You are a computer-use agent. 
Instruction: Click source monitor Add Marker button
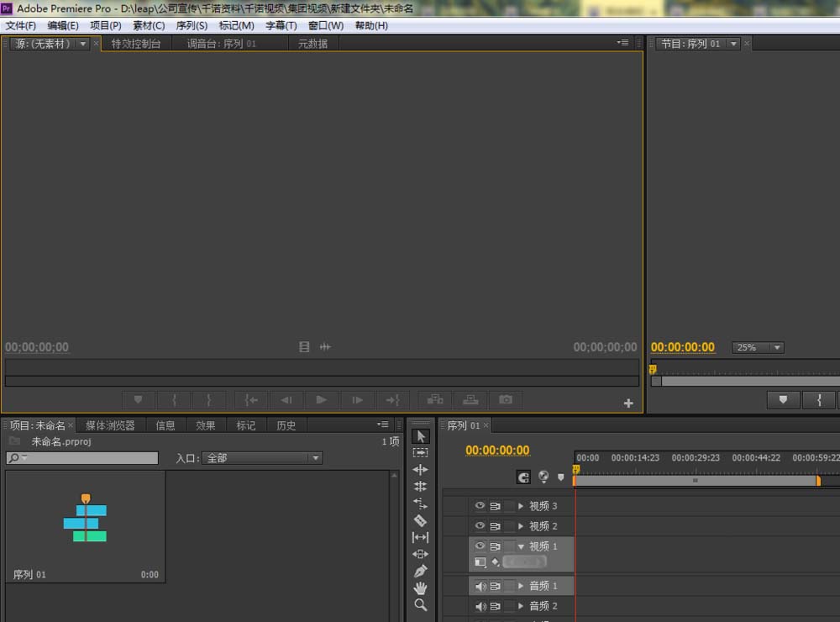coord(139,399)
